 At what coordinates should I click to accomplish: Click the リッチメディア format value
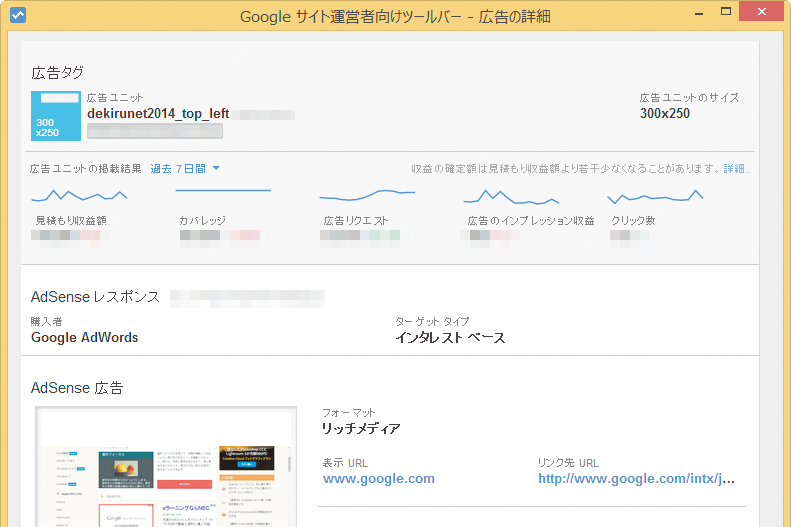361,429
